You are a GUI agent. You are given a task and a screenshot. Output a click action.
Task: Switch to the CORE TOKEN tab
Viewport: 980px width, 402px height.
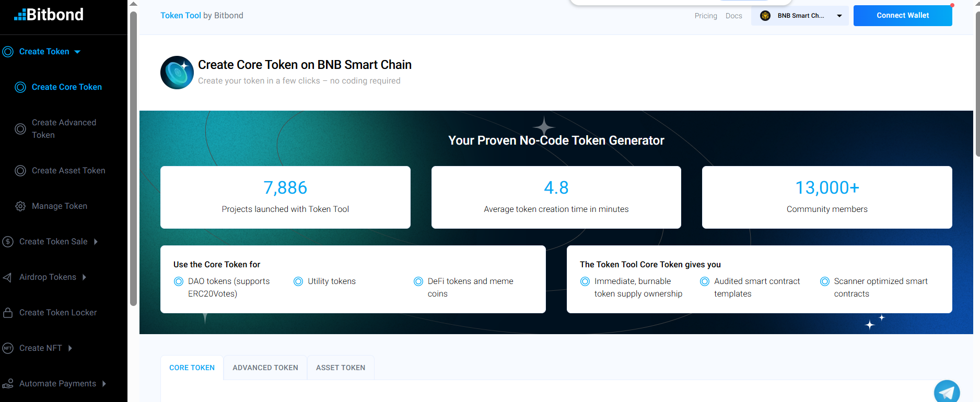[192, 368]
